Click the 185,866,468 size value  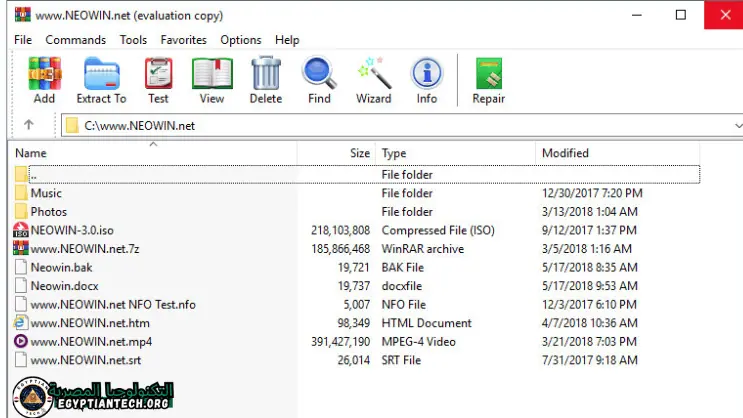340,248
